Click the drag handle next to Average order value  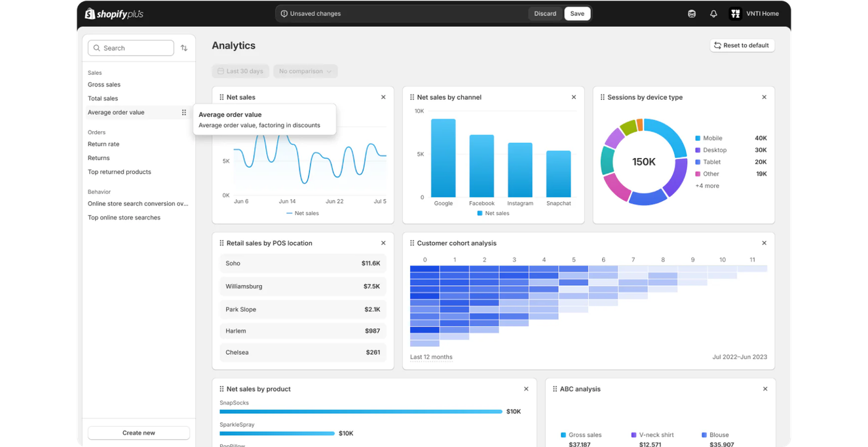pos(184,112)
